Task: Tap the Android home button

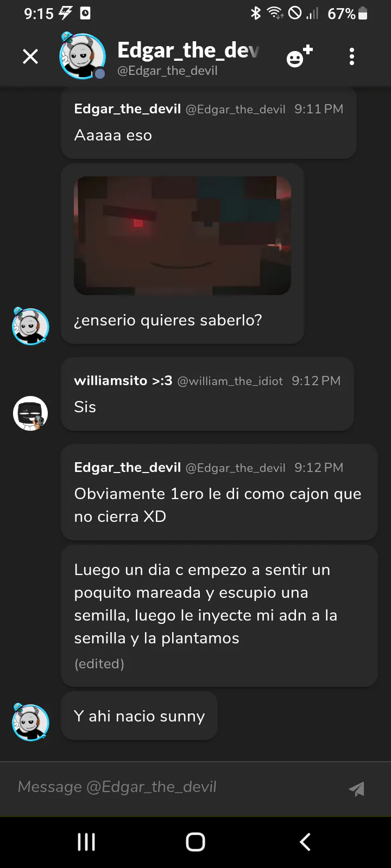Action: (x=195, y=842)
